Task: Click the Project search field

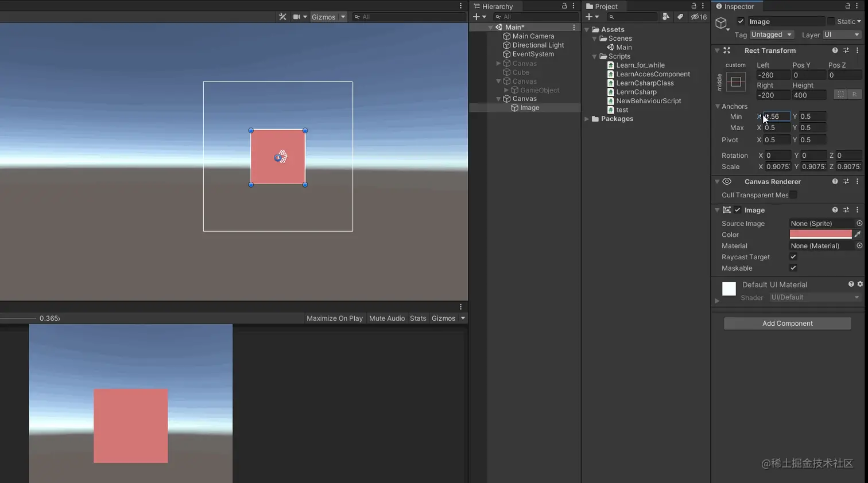Action: click(631, 17)
